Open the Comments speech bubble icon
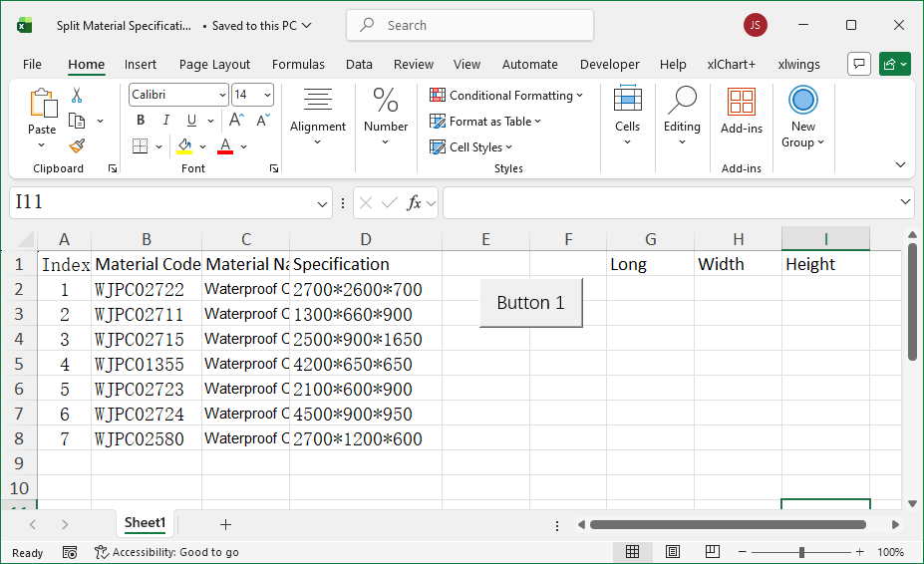 tap(858, 64)
